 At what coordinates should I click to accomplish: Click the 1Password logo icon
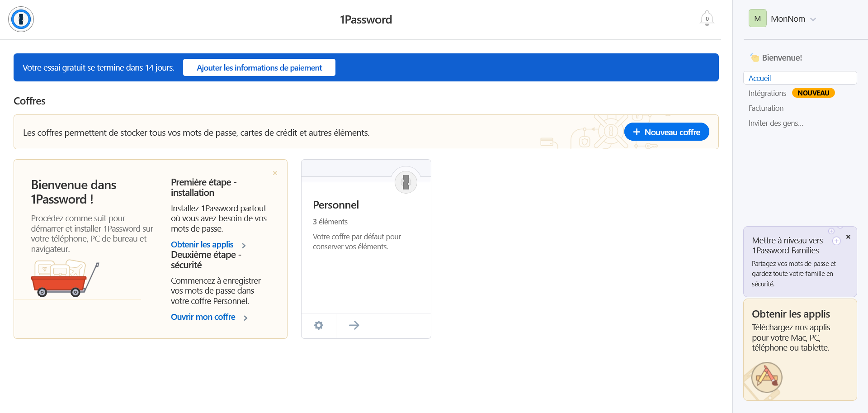21,19
